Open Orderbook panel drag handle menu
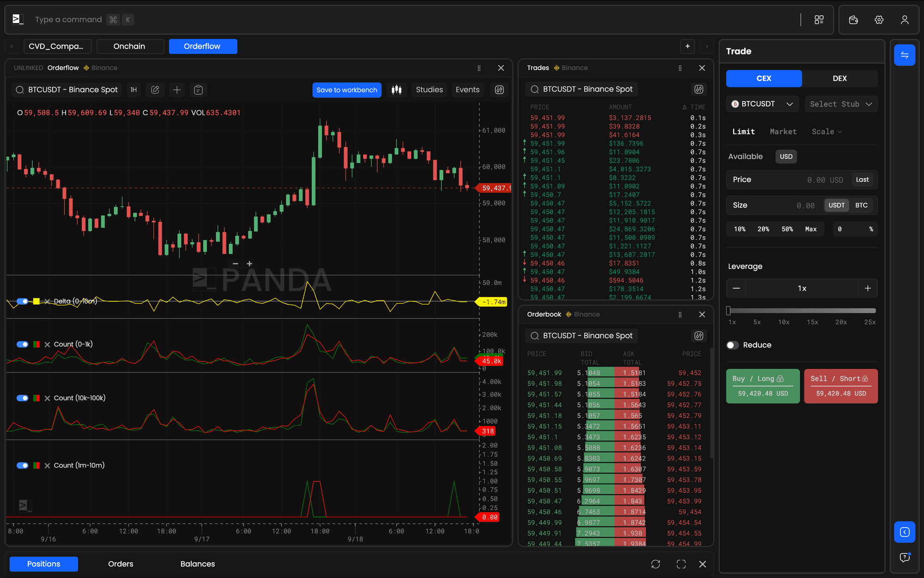This screenshot has width=924, height=578. coord(680,314)
